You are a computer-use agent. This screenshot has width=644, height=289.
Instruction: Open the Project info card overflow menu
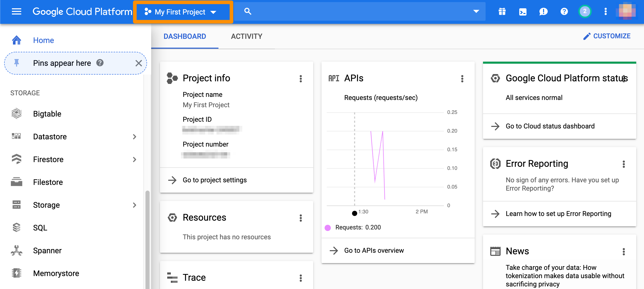pos(301,79)
